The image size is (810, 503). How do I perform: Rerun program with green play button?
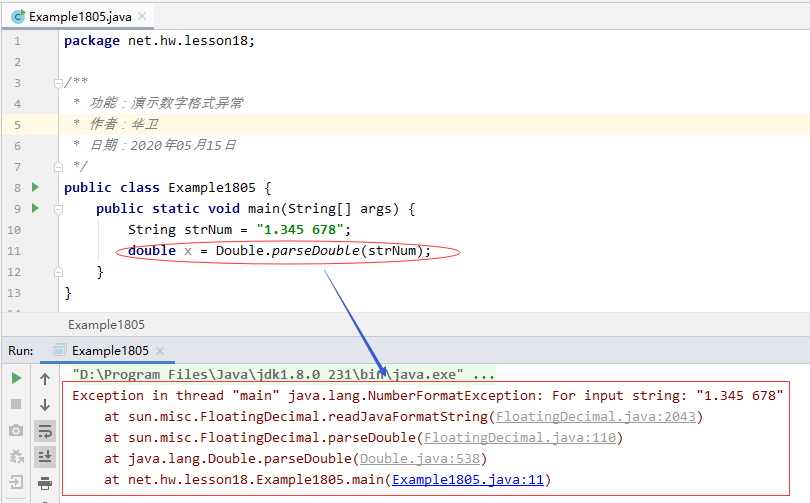16,378
